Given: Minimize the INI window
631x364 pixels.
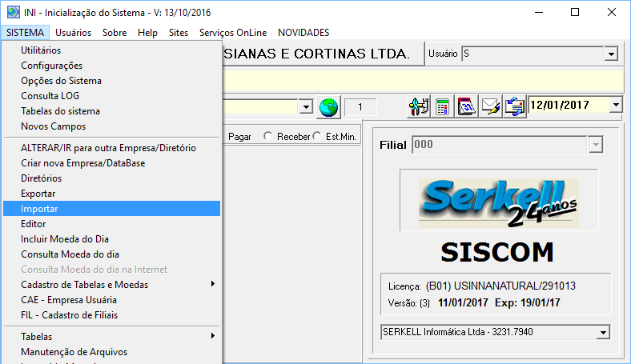Looking at the screenshot, I should click(539, 13).
